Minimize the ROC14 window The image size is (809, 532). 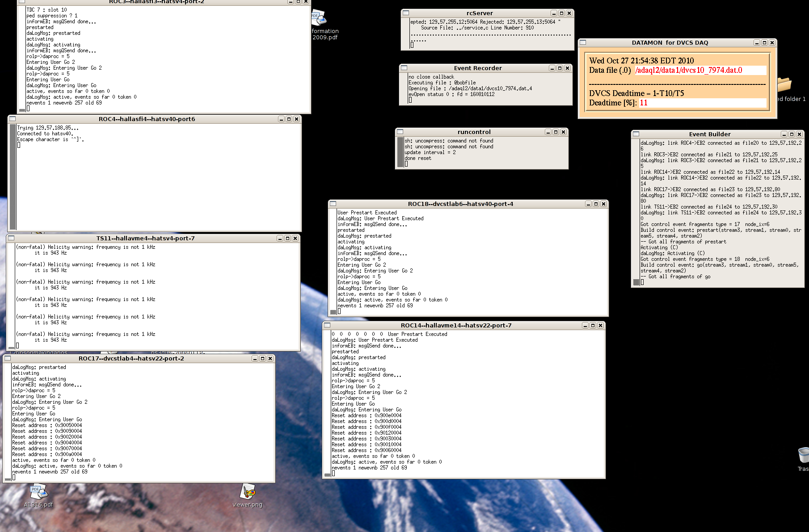pos(585,325)
